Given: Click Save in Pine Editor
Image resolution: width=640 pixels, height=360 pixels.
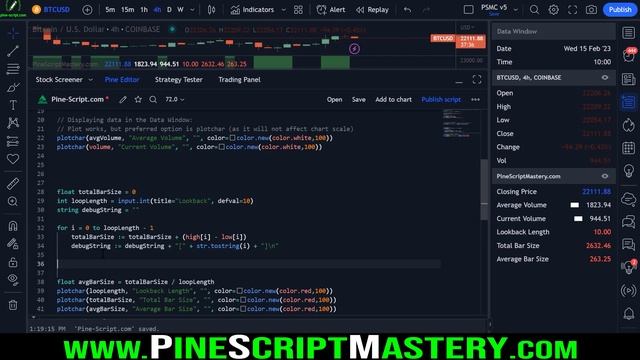Looking at the screenshot, I should (x=359, y=99).
